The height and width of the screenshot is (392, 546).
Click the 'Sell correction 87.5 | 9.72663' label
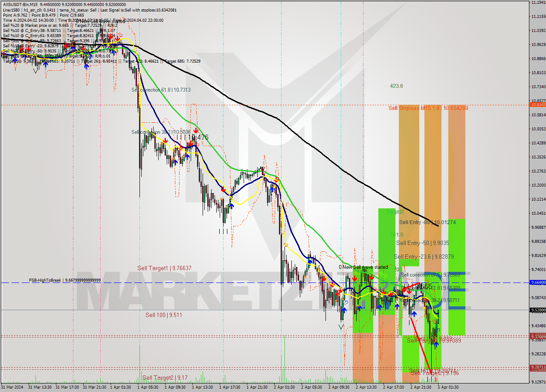(431, 275)
